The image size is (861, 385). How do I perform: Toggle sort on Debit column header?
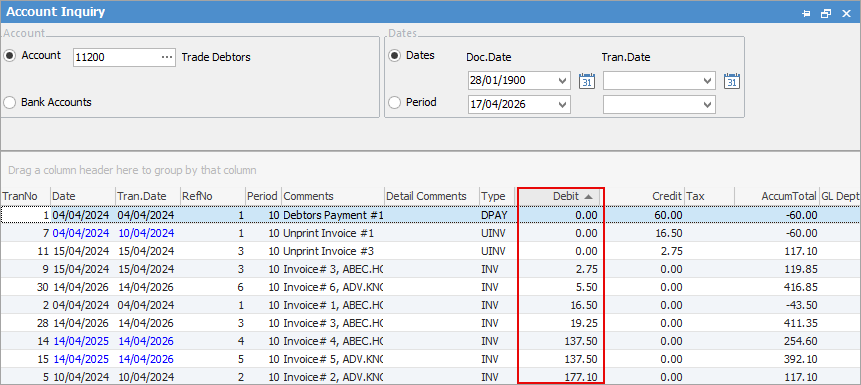pyautogui.click(x=561, y=196)
